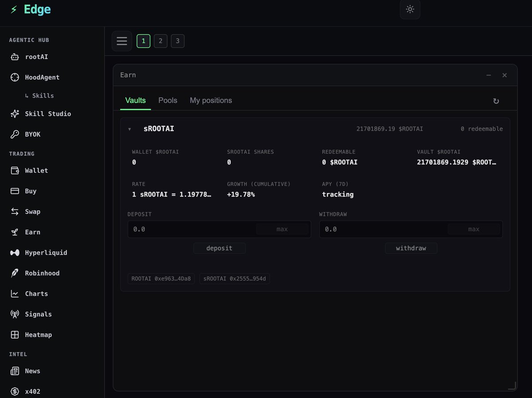This screenshot has height=398, width=532.
Task: Open the hamburger menu button
Action: 122,41
